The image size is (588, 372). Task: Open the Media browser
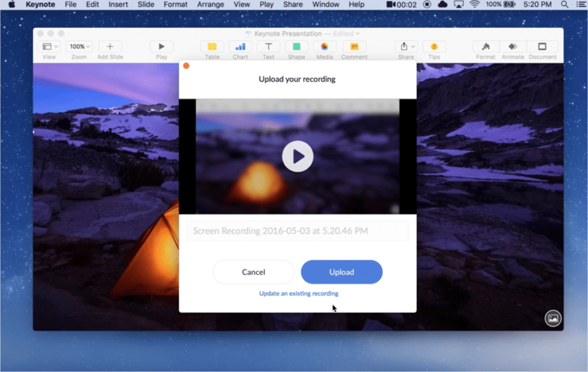324,47
